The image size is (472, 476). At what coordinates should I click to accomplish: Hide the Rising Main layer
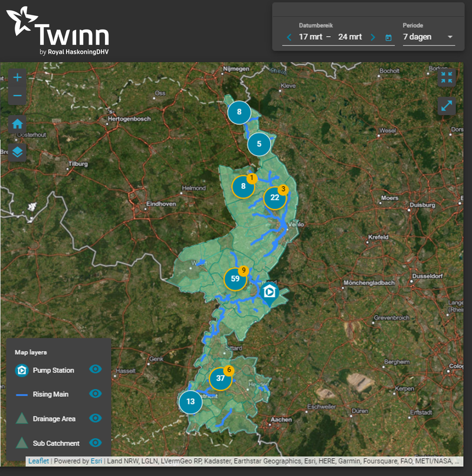(96, 394)
